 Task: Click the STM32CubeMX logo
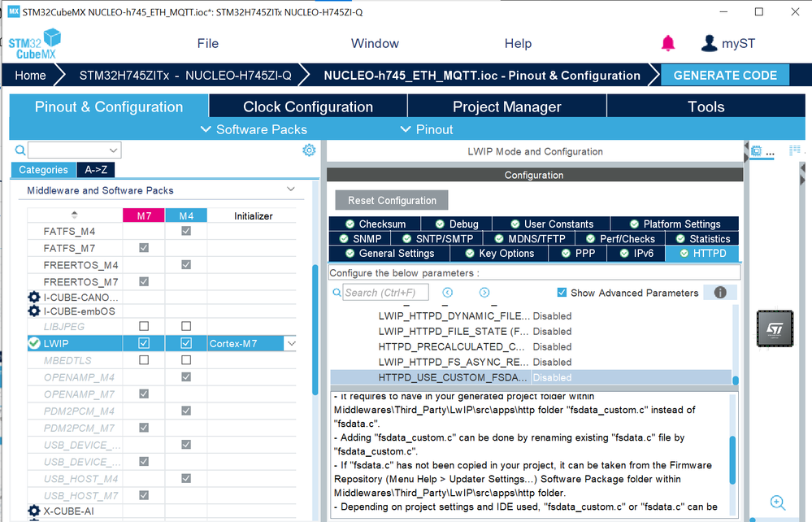tap(35, 44)
